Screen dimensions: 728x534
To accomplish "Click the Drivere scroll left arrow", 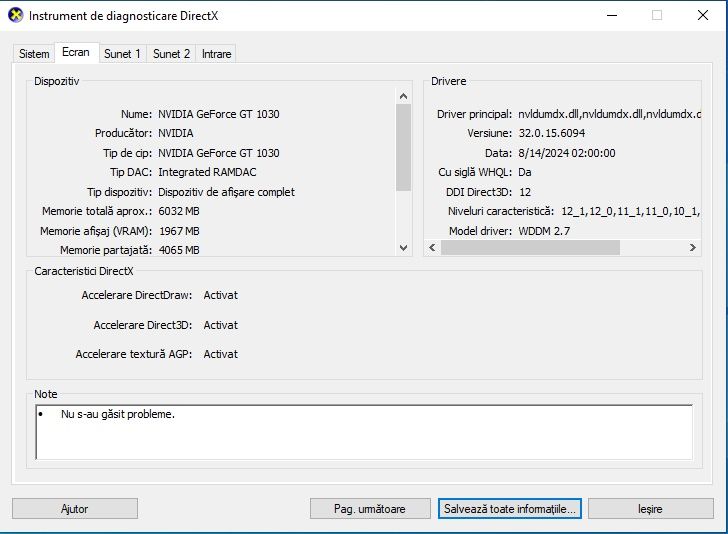I will (432, 247).
